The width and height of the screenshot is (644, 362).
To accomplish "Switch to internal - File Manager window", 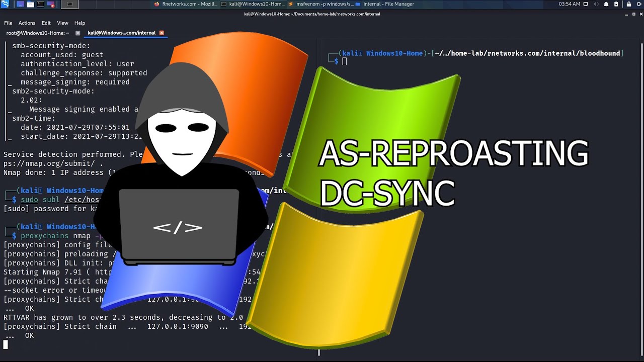I will pyautogui.click(x=385, y=4).
